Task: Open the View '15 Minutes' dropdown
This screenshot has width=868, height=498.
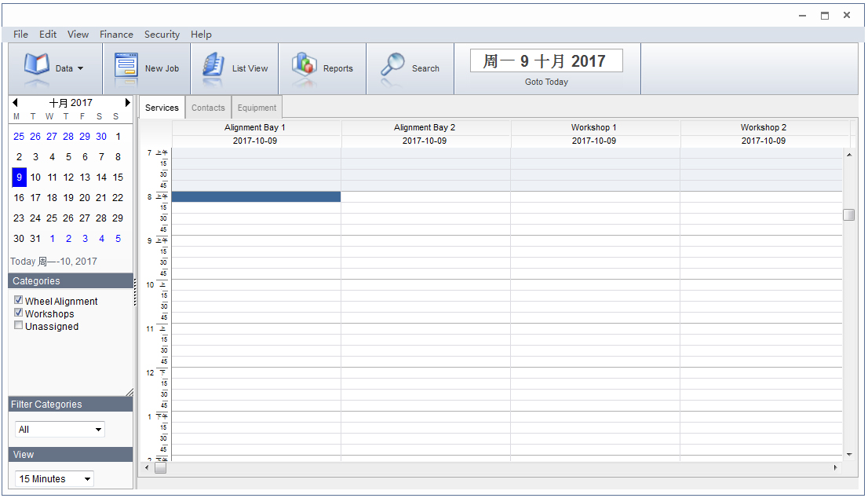Action: (x=54, y=479)
